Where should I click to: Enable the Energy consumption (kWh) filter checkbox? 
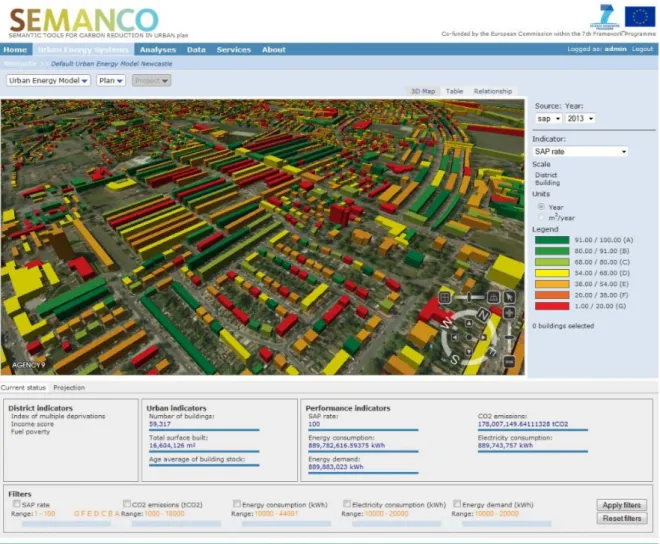pos(237,504)
